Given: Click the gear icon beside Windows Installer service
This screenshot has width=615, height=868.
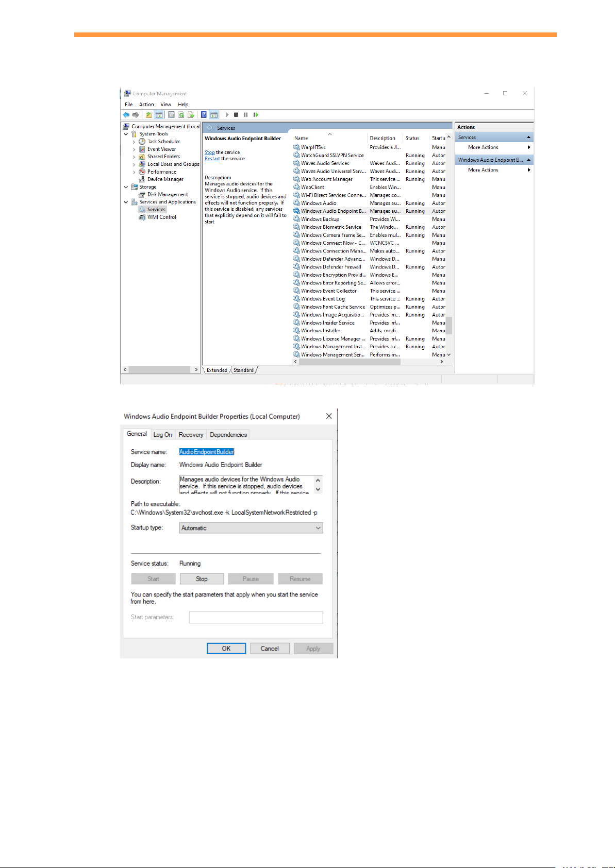Looking at the screenshot, I should tap(297, 331).
